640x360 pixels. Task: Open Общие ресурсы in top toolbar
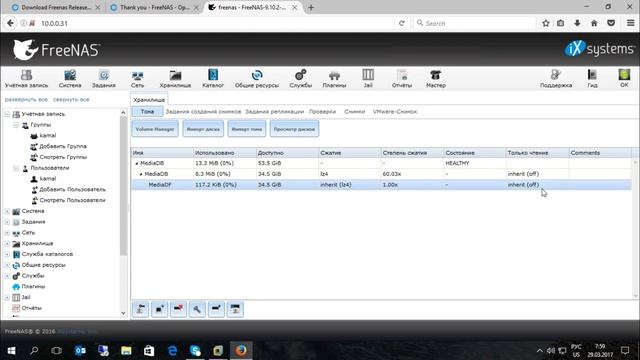[257, 78]
